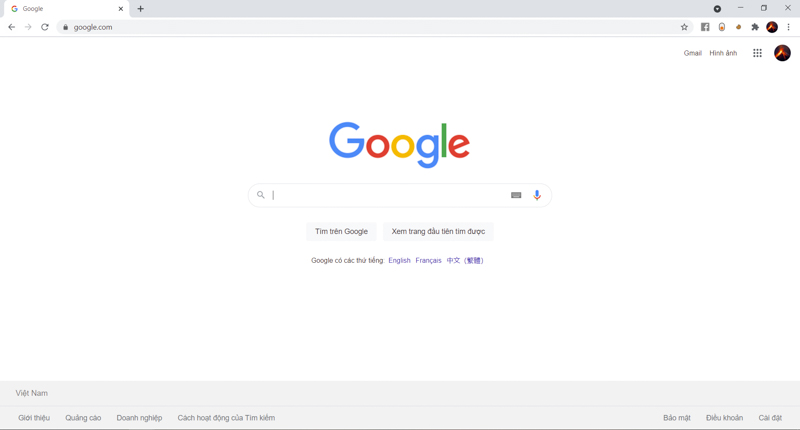Open a new tab with plus button
The image size is (800, 430).
tap(140, 9)
